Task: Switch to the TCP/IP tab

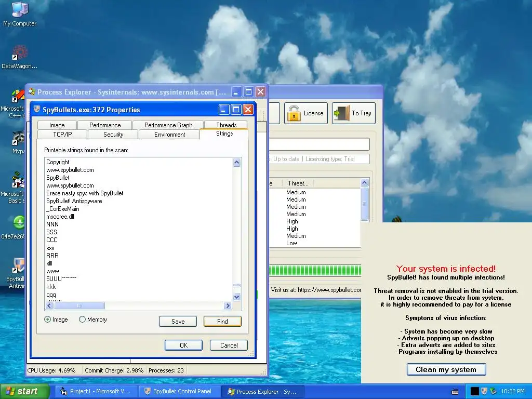Action: tap(62, 135)
